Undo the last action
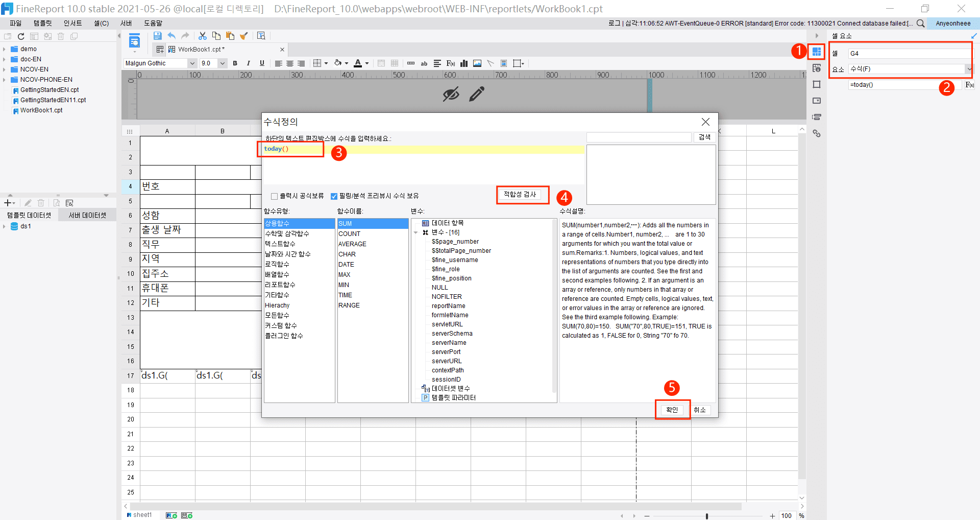Image resolution: width=980 pixels, height=520 pixels. 171,36
